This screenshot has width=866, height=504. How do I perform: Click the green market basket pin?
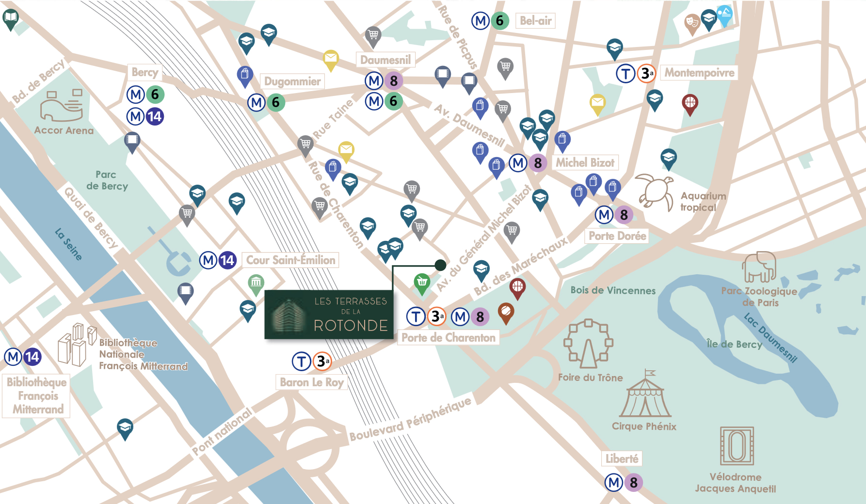tap(422, 284)
